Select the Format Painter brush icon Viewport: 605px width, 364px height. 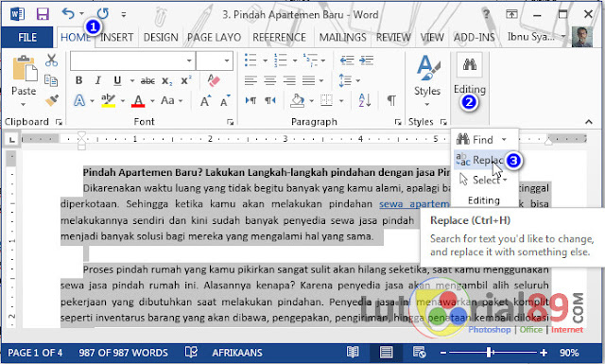pyautogui.click(x=52, y=100)
